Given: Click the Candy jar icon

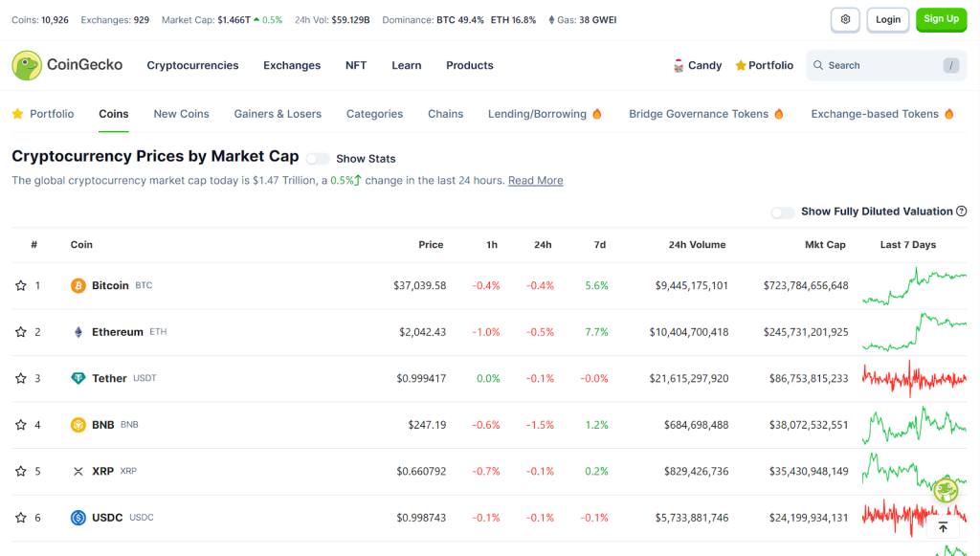Looking at the screenshot, I should pos(679,66).
